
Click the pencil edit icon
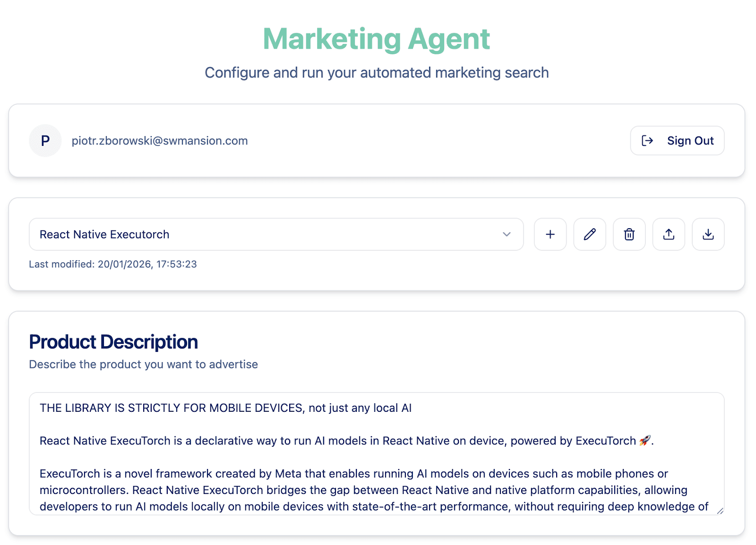[x=589, y=234]
